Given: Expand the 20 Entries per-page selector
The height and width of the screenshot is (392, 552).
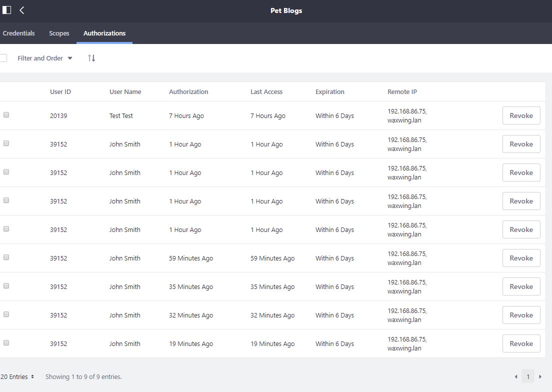Looking at the screenshot, I should [17, 376].
